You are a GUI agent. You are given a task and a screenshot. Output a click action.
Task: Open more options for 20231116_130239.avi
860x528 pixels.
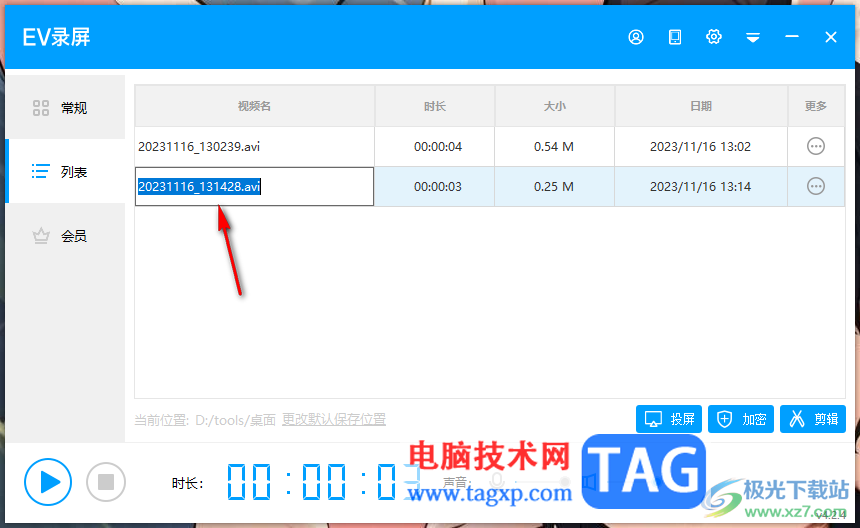(x=816, y=146)
